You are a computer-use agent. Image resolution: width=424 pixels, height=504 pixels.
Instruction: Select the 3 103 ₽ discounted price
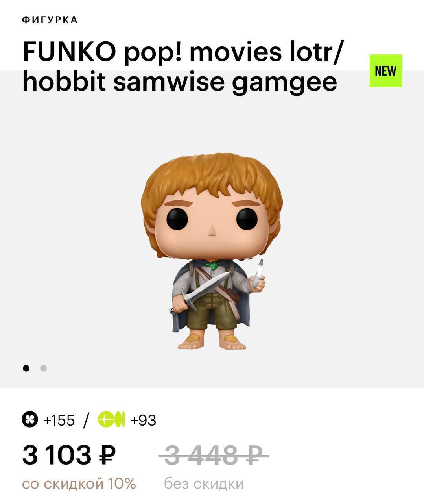pos(69,455)
